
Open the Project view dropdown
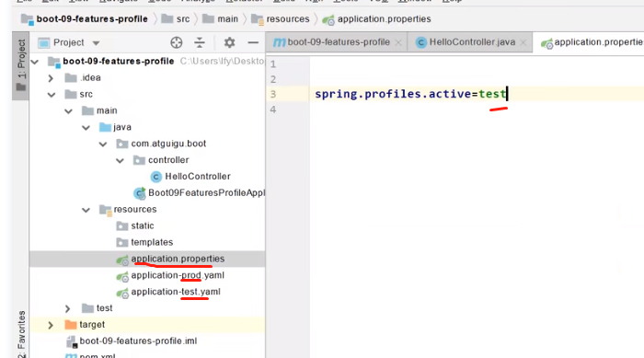point(96,42)
